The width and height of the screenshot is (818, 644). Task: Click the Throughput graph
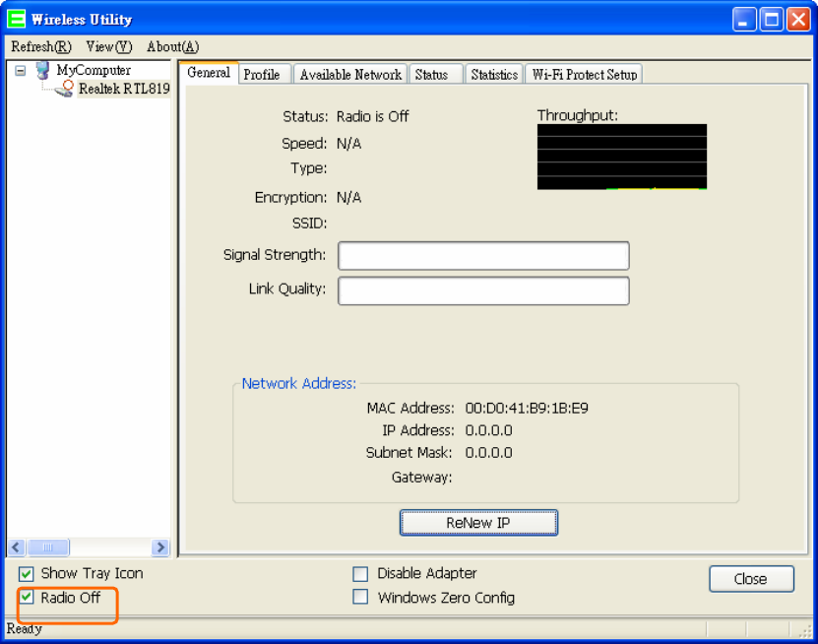tap(622, 157)
